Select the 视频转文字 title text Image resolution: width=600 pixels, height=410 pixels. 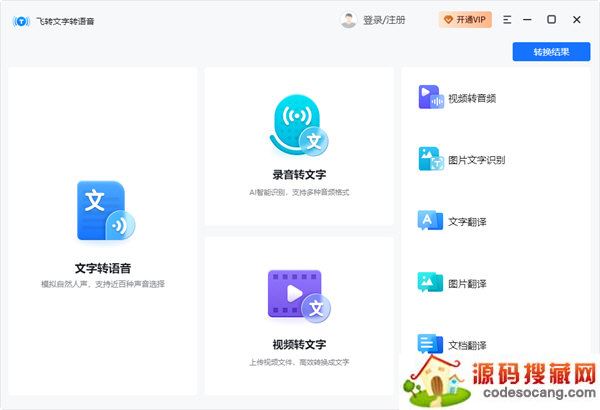coord(299,345)
